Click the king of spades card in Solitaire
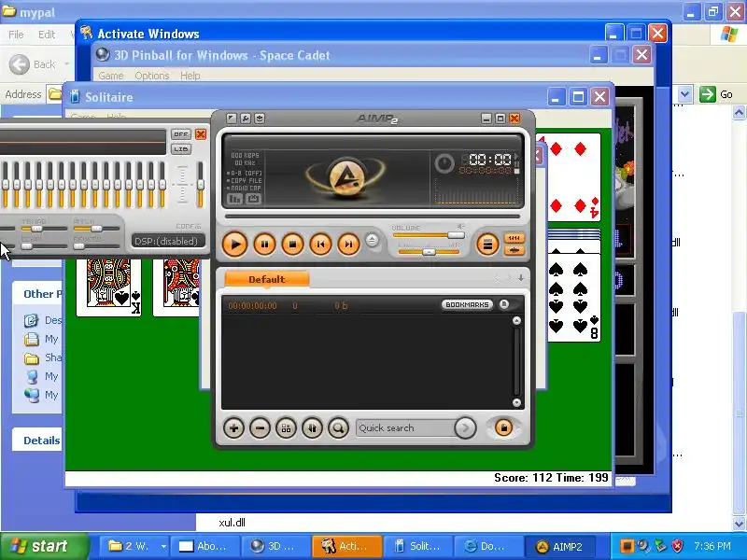 tap(108, 287)
